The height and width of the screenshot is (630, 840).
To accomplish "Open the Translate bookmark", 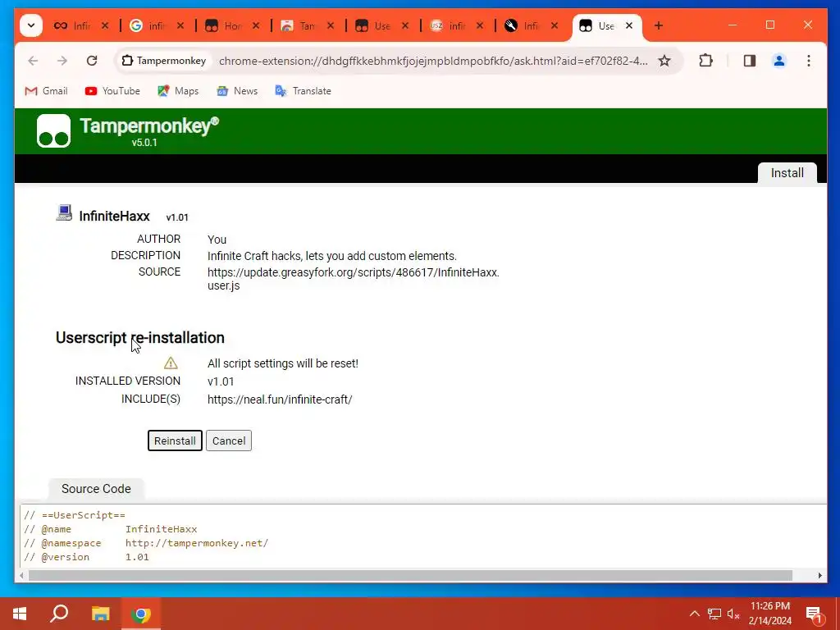I will pos(304,91).
